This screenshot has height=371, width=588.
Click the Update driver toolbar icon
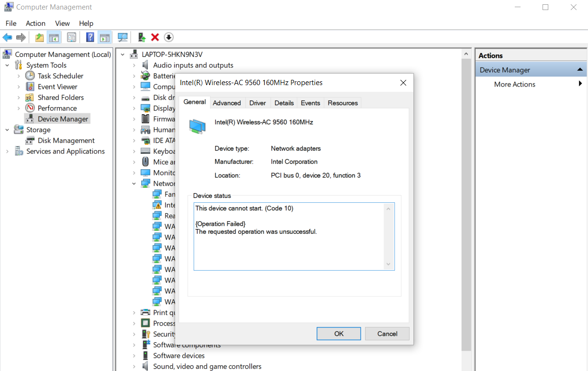pos(142,37)
